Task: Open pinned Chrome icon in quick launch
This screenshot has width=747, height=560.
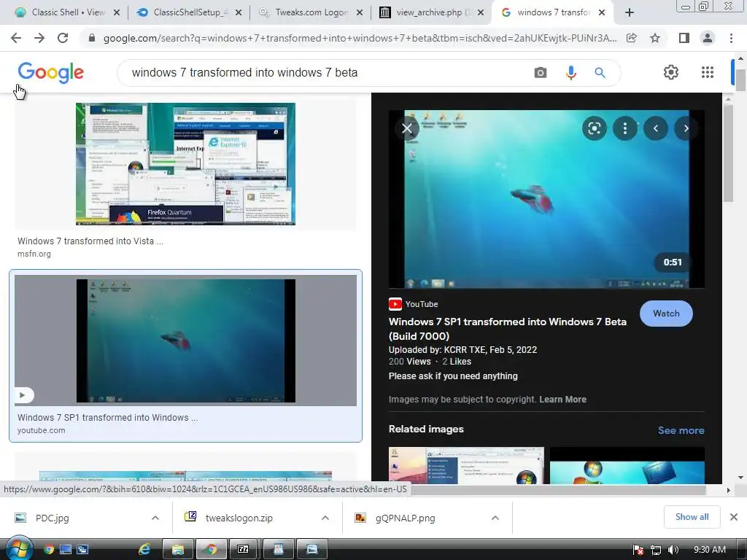Action: point(49,550)
